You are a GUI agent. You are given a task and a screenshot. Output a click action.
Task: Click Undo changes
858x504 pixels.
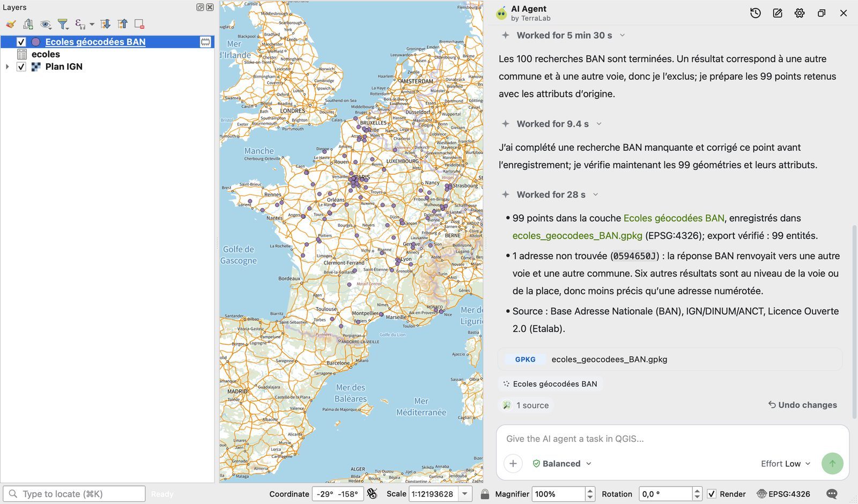(802, 405)
